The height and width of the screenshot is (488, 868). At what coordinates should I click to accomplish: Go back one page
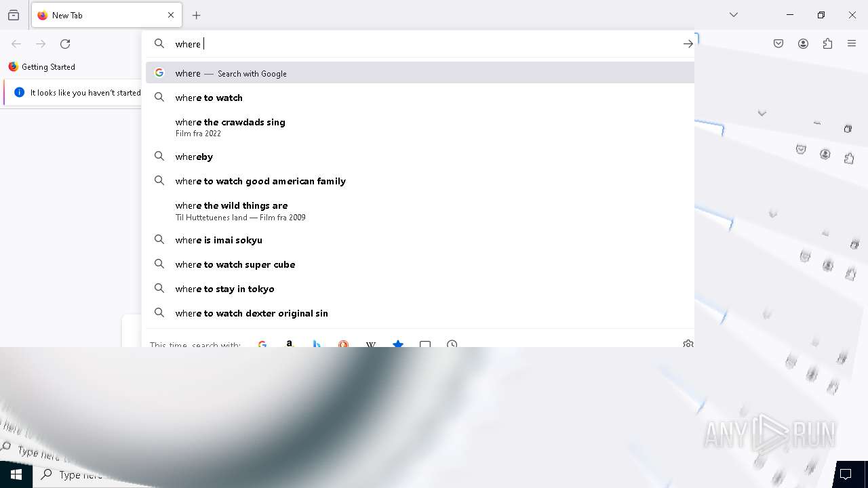(x=16, y=44)
